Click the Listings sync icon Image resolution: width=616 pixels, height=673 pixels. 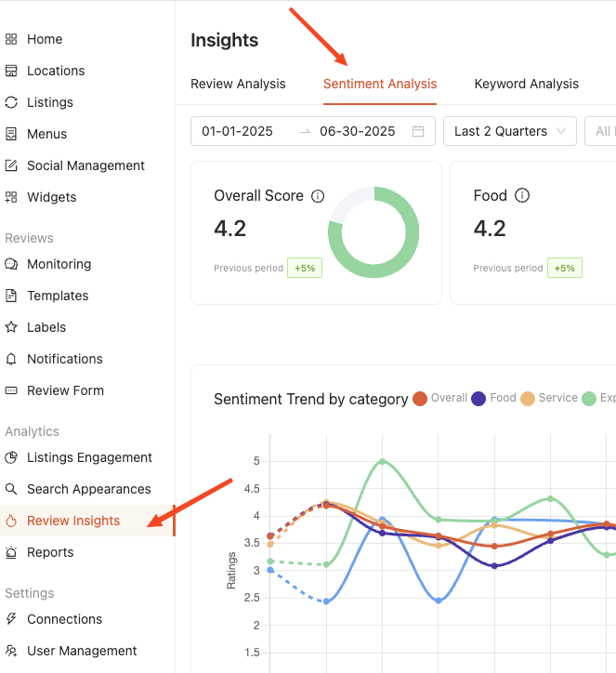[11, 102]
